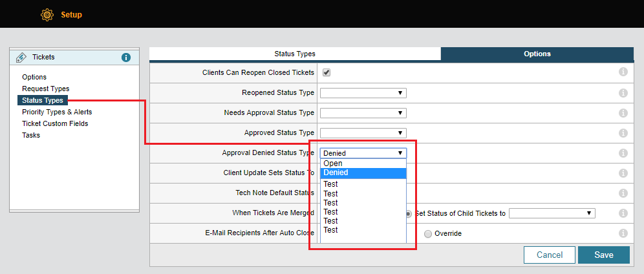Open info icon for Approved Status Type row
644x274 pixels.
pos(623,133)
